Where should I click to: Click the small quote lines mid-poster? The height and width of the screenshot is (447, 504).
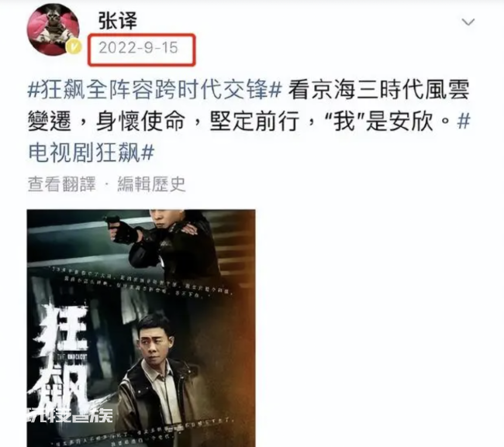click(138, 283)
